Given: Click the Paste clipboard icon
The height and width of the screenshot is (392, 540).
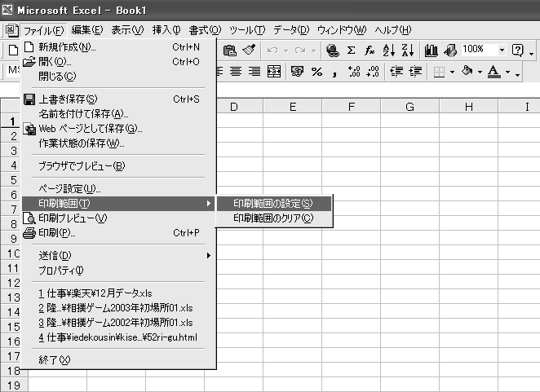Looking at the screenshot, I should (230, 51).
